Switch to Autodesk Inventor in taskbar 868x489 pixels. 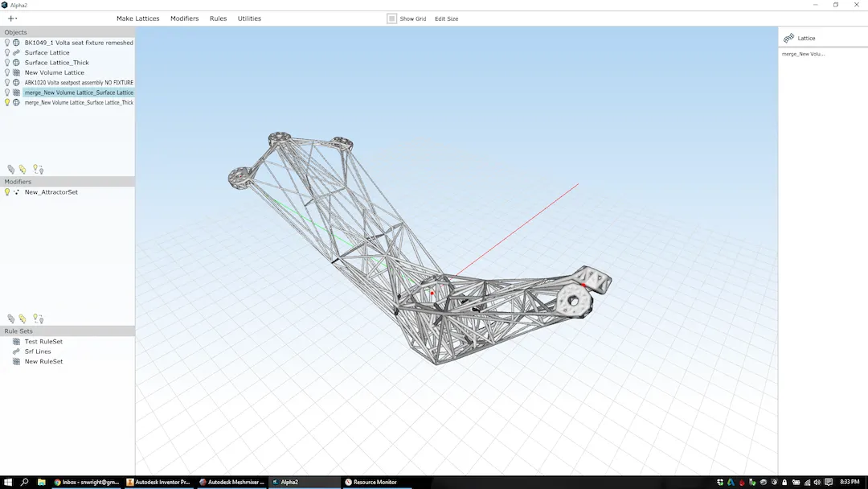point(158,482)
